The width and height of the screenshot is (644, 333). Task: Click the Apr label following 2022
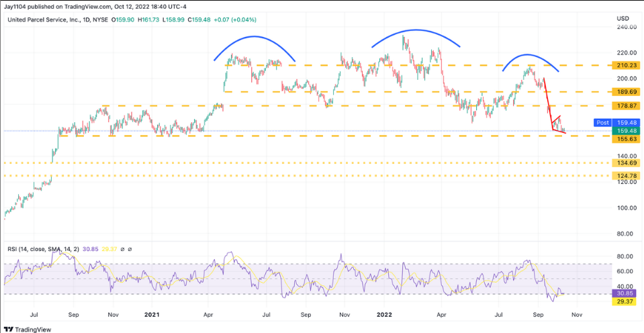pyautogui.click(x=441, y=314)
